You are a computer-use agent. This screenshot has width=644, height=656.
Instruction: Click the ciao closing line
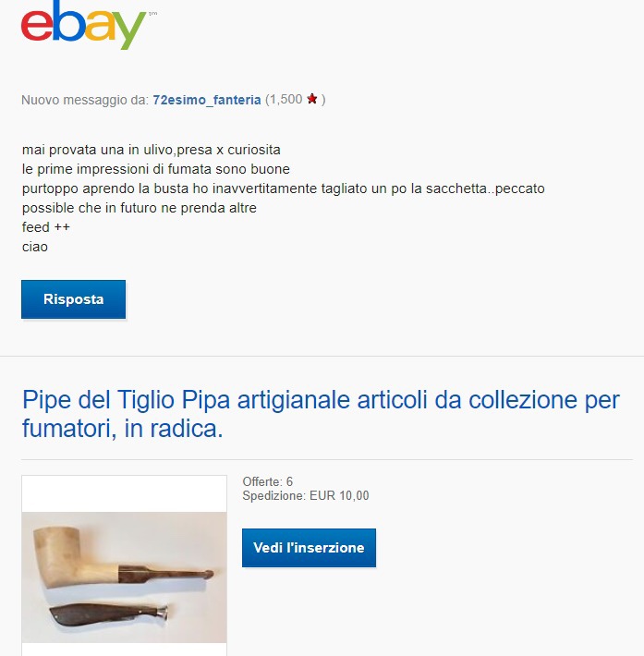tap(35, 247)
